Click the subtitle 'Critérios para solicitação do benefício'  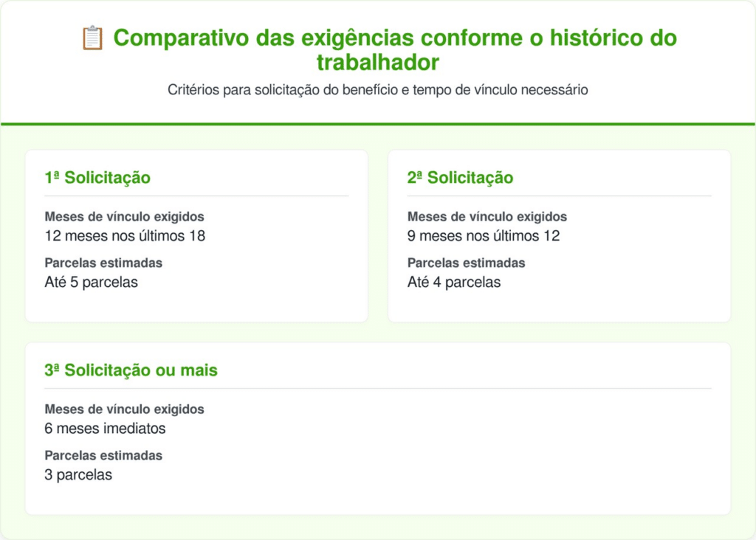click(377, 91)
